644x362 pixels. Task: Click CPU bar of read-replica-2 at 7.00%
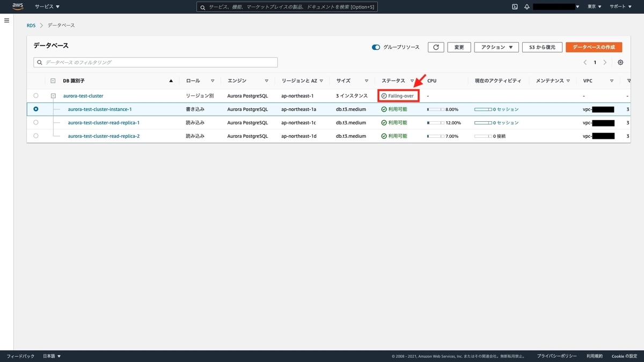435,136
